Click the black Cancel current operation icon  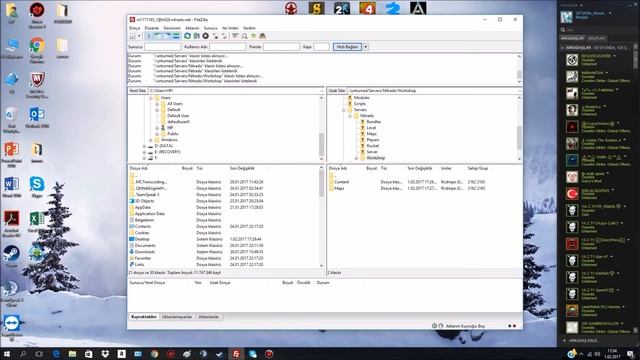[x=206, y=36]
